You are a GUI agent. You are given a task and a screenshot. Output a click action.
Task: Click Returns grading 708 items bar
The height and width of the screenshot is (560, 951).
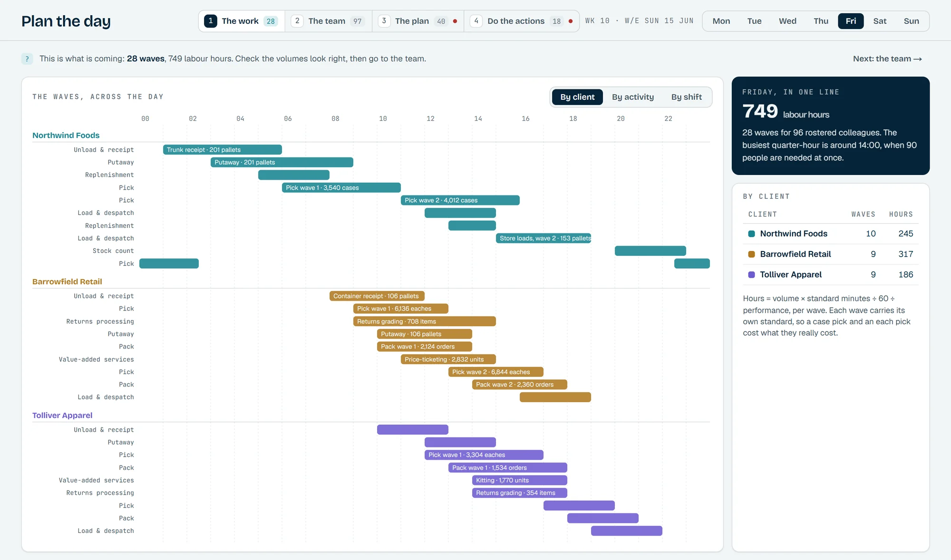tap(425, 321)
